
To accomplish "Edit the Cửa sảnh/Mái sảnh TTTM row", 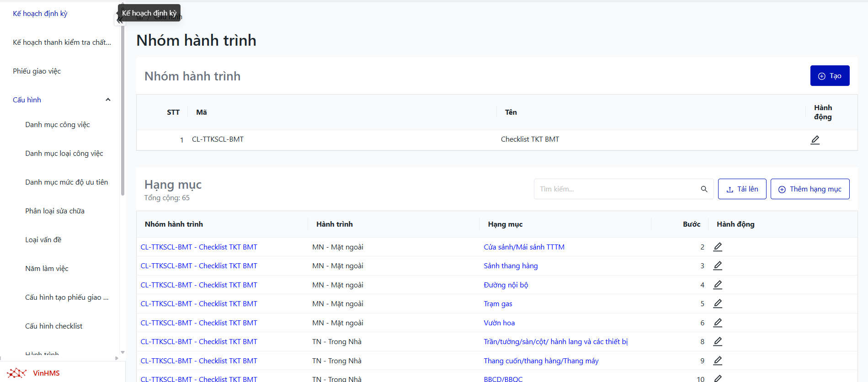I will (718, 247).
